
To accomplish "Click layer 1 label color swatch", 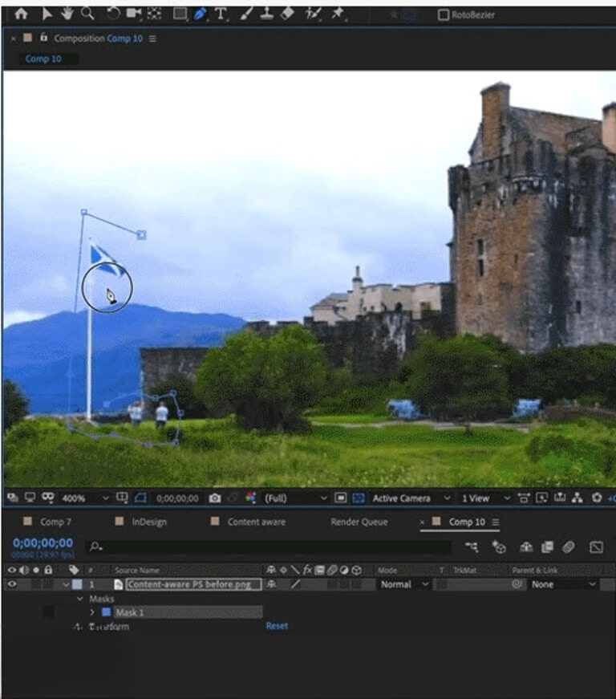I will (x=78, y=584).
